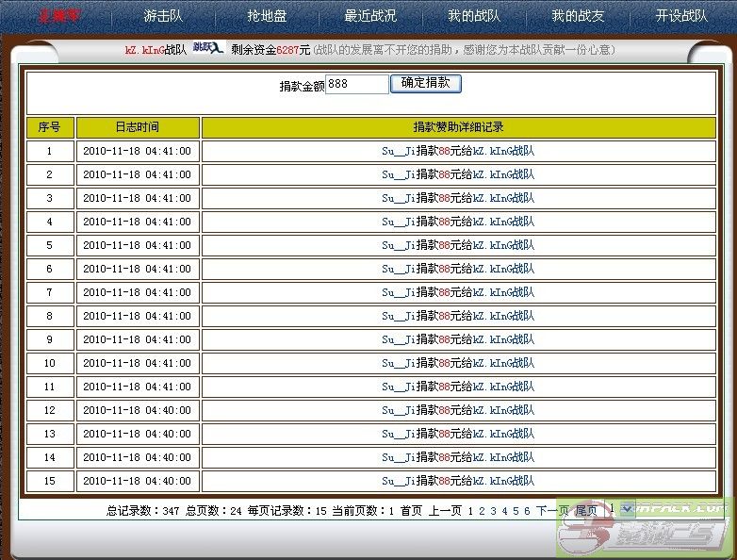The height and width of the screenshot is (560, 737).
Task: Go to 最近战况 section
Action: 370,16
